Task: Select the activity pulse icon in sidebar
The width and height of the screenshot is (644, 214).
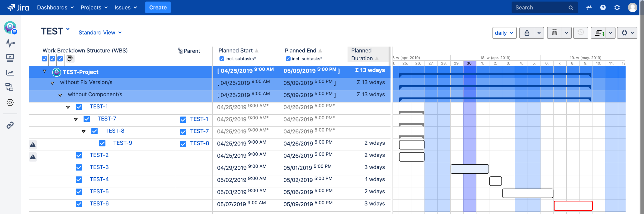Action: tap(10, 43)
